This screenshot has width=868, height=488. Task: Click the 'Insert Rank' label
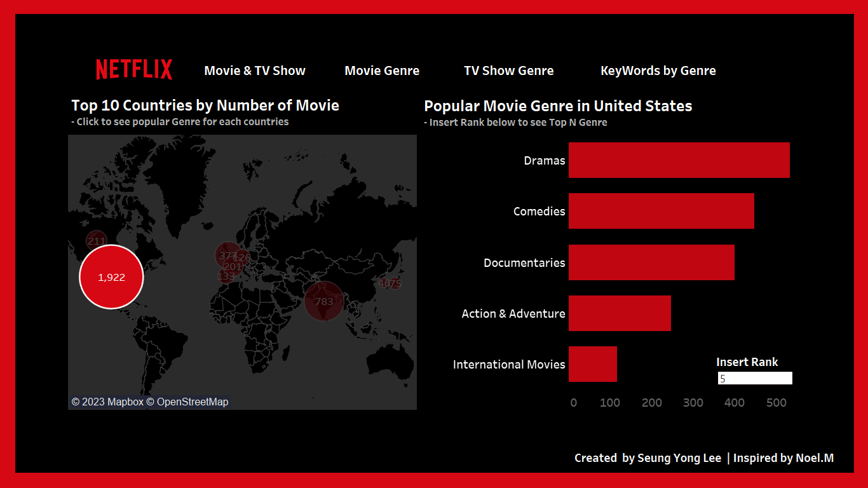[747, 362]
